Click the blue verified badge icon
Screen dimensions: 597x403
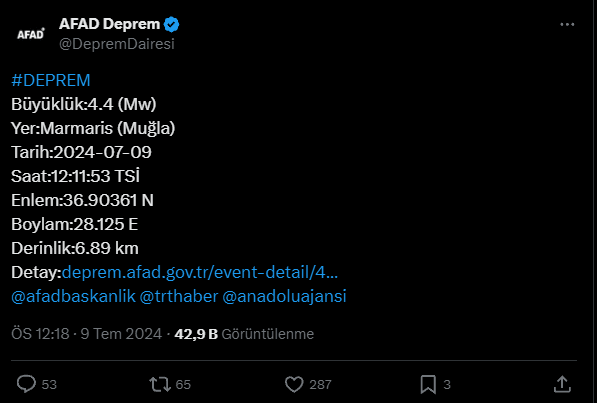(x=171, y=24)
